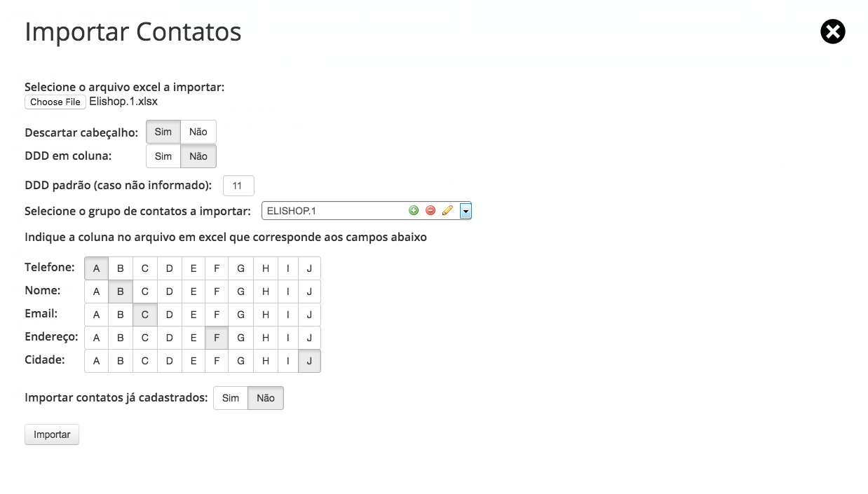868x494 pixels.
Task: Close the Importar Contatos dialog
Action: (833, 32)
